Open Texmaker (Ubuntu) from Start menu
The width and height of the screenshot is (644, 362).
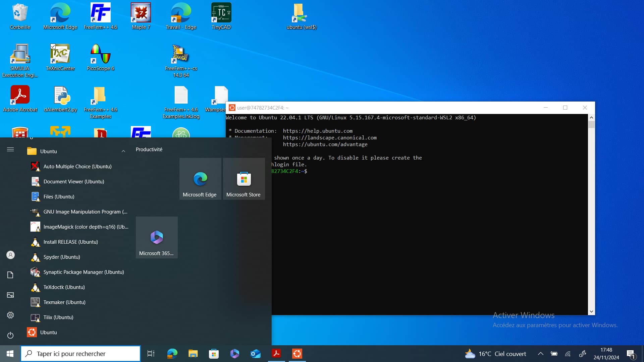pyautogui.click(x=77, y=302)
